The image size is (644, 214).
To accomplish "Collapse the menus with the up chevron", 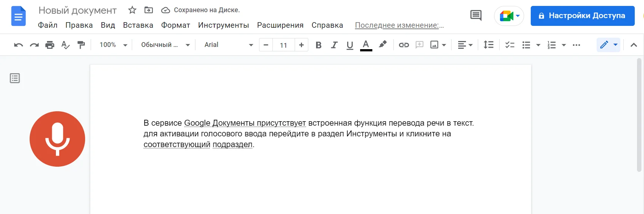I will (x=634, y=45).
